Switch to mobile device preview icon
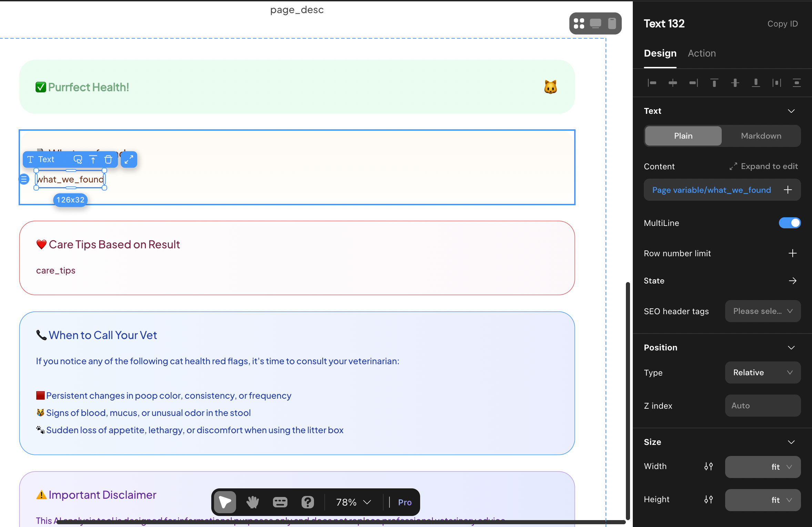This screenshot has height=527, width=812. 612,23
